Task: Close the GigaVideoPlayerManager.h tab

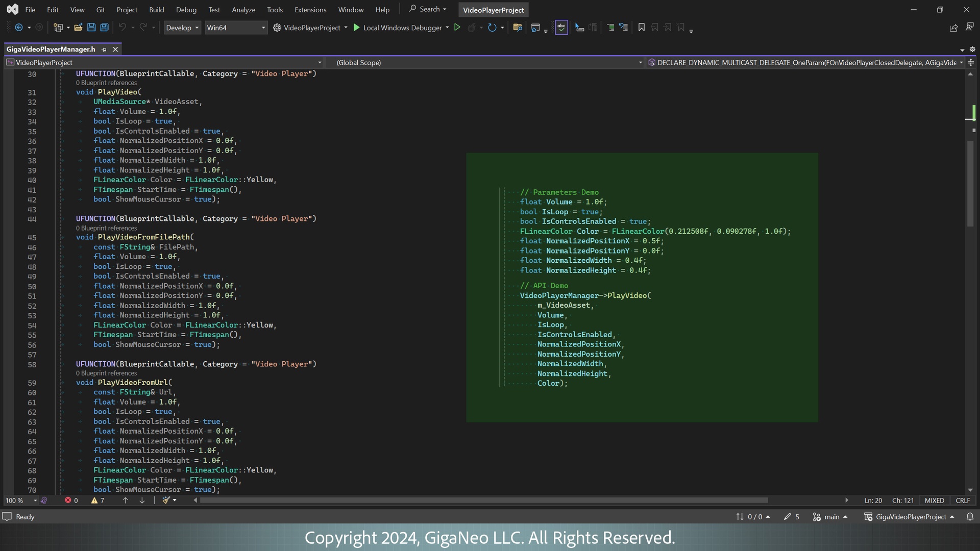Action: pos(115,49)
